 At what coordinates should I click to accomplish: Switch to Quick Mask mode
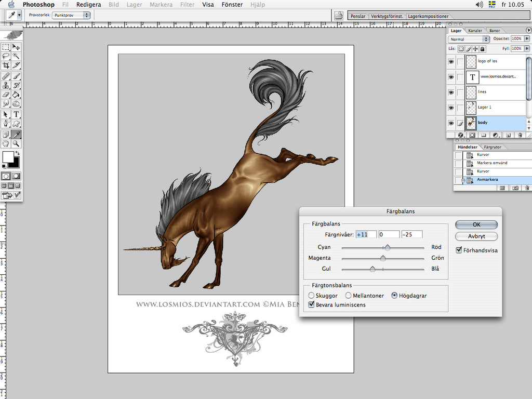pos(16,176)
